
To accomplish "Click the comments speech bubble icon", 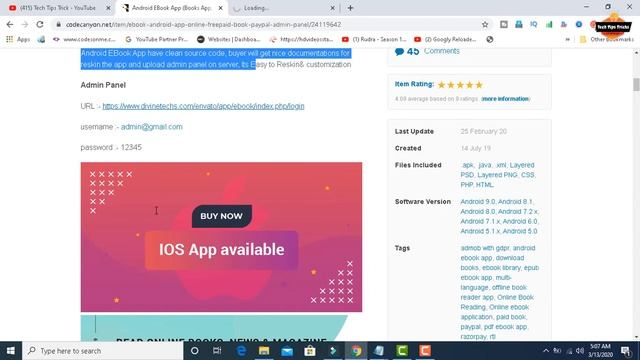I will 399,51.
